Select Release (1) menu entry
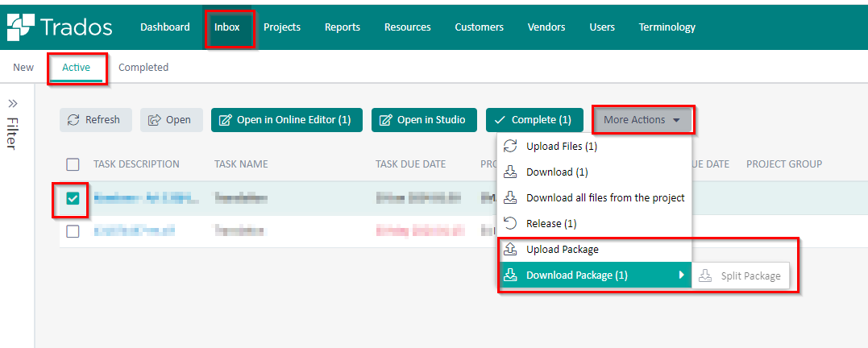 pyautogui.click(x=595, y=223)
